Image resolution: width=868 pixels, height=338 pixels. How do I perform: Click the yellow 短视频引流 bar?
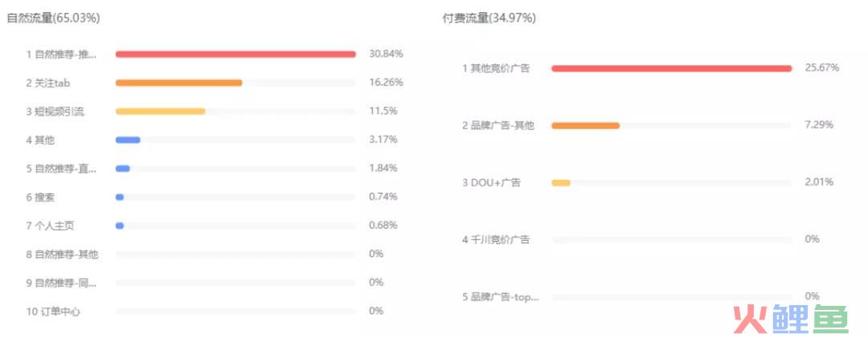coord(160,112)
